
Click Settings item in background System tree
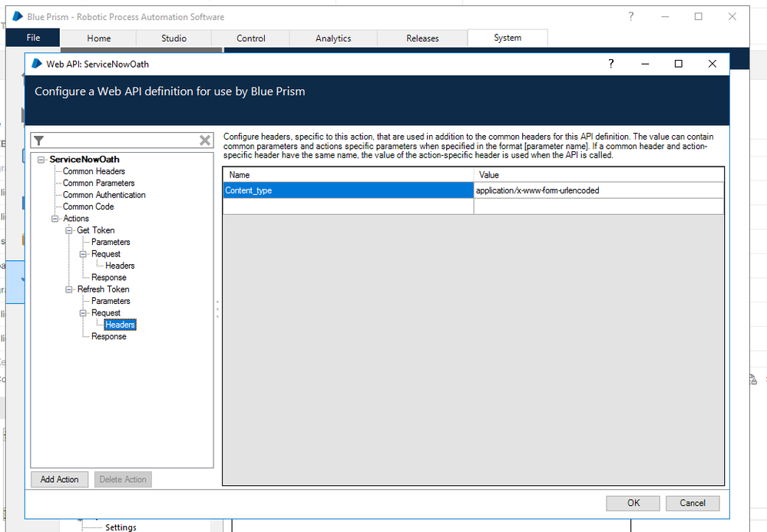(121, 527)
